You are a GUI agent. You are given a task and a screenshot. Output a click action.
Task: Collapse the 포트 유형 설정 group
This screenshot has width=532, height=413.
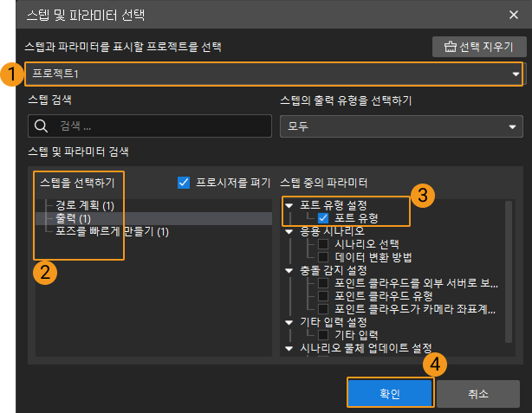(289, 205)
